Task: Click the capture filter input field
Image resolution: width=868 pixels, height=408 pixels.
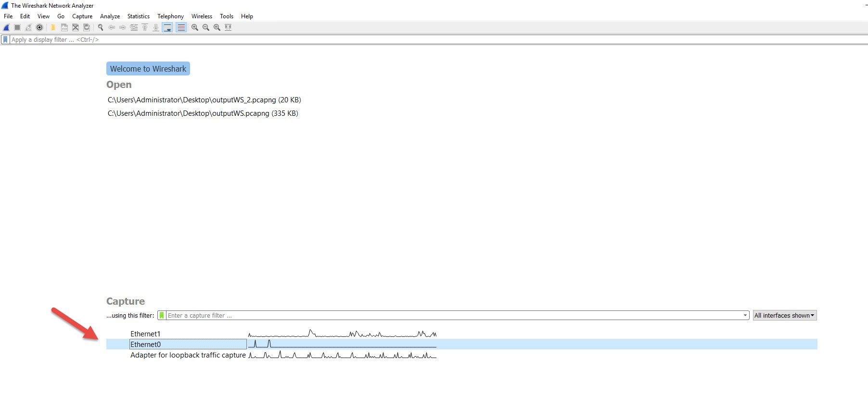Action: (453, 315)
